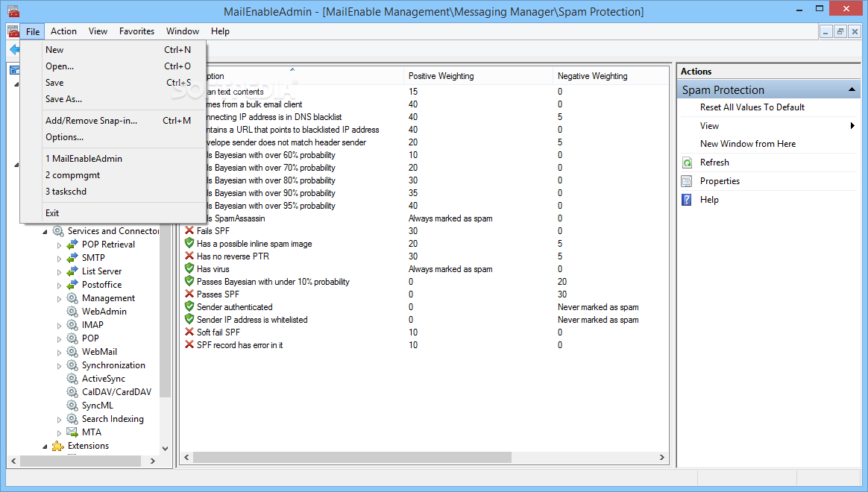
Task: Expand the List Server tree node
Action: coord(59,272)
